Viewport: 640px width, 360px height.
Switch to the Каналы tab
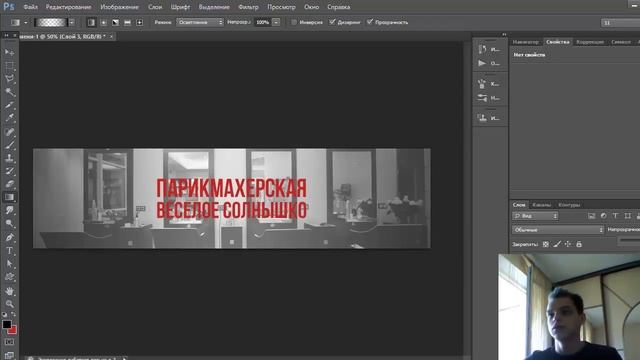coord(542,205)
